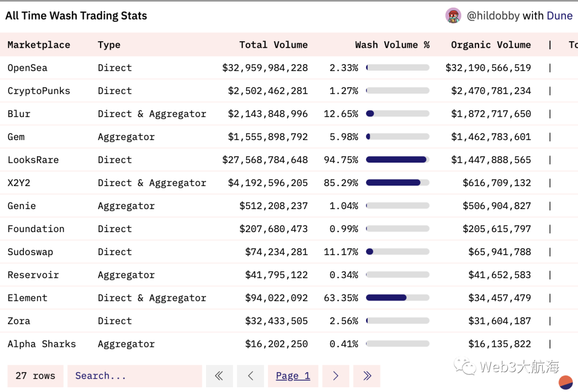This screenshot has width=578, height=392.
Task: Sort by Wash Volume % column header
Action: point(392,45)
